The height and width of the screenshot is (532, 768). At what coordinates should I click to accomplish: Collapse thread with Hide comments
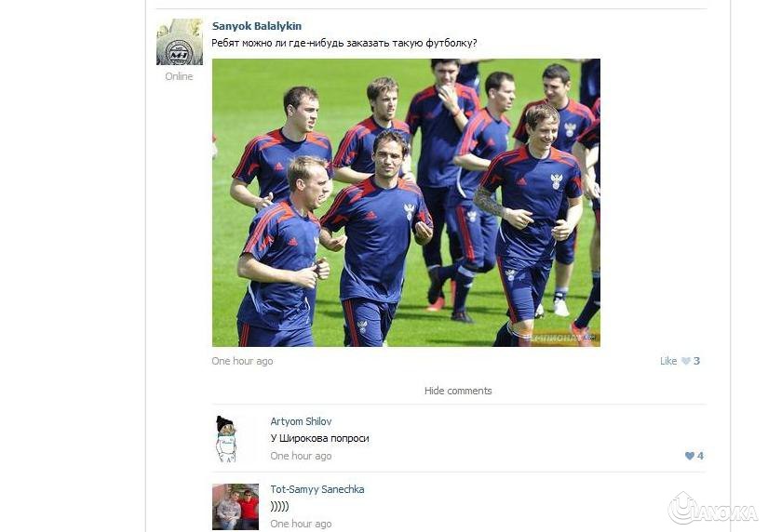pyautogui.click(x=458, y=391)
